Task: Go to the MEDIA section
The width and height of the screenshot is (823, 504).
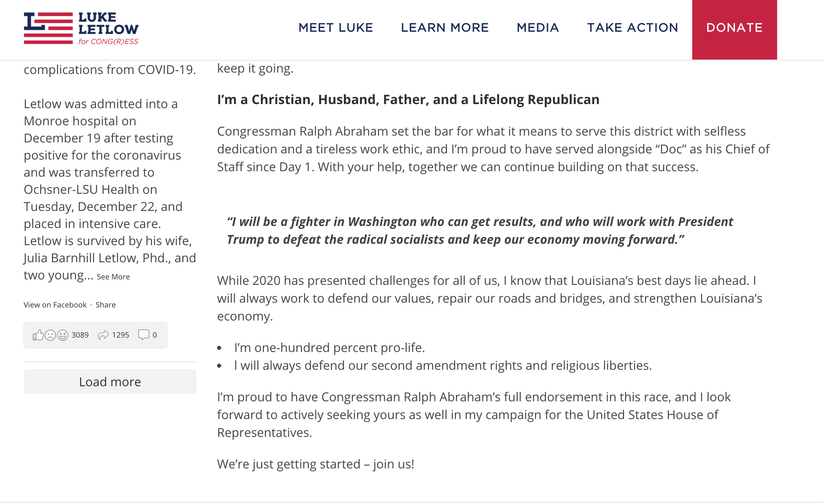Action: tap(538, 28)
